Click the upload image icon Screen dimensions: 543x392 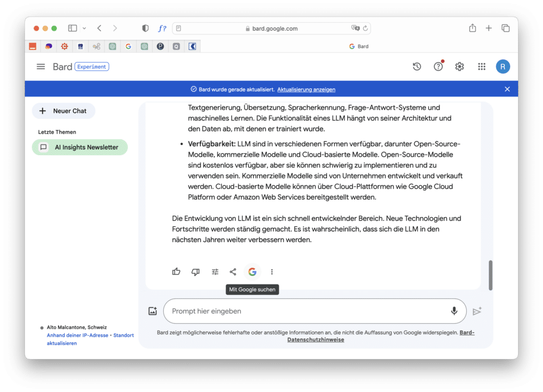153,311
